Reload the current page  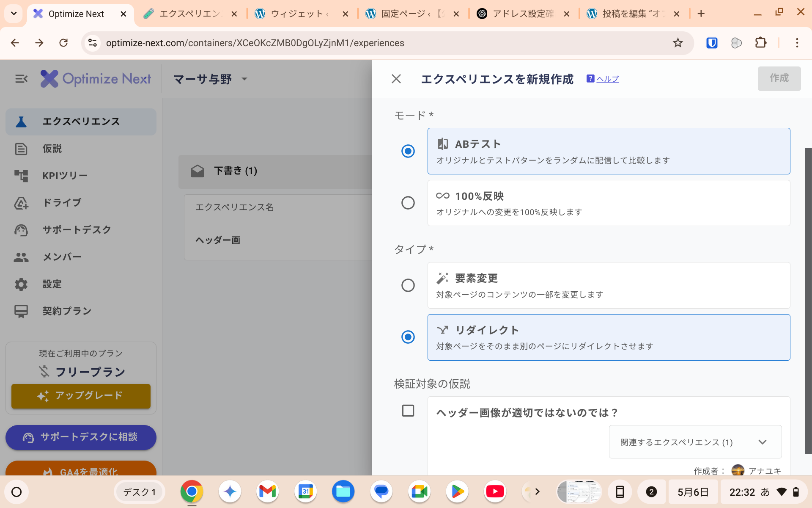(63, 43)
